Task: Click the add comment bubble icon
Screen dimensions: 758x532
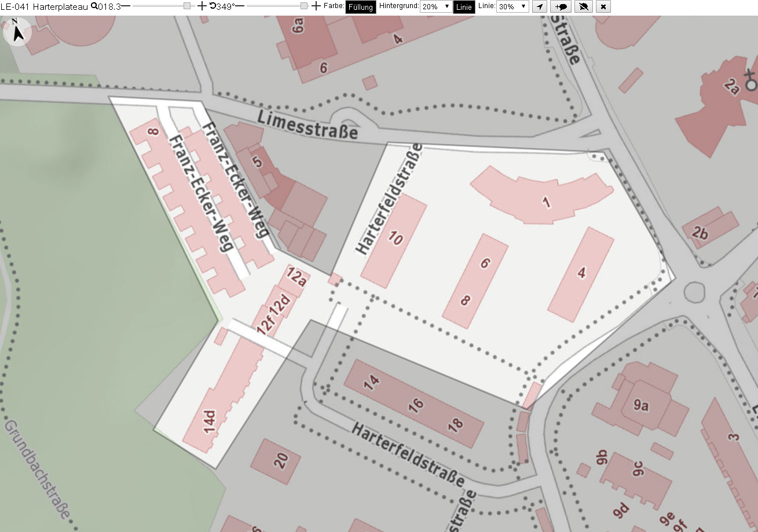Action: (x=561, y=6)
